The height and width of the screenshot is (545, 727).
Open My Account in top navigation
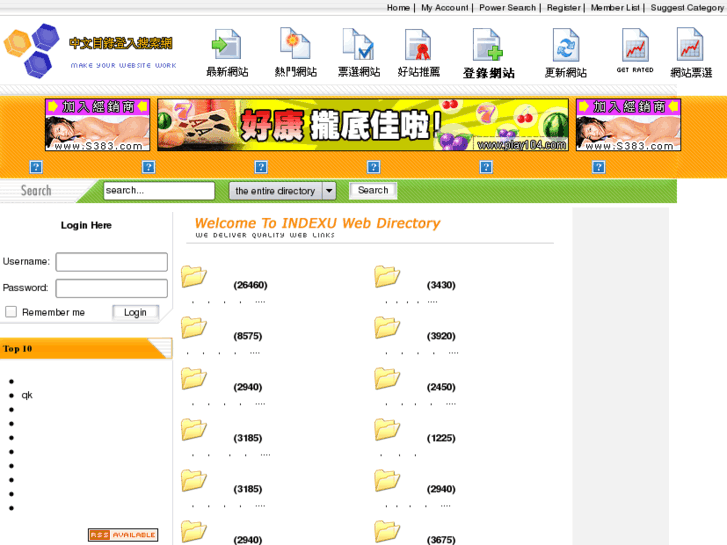tap(445, 8)
